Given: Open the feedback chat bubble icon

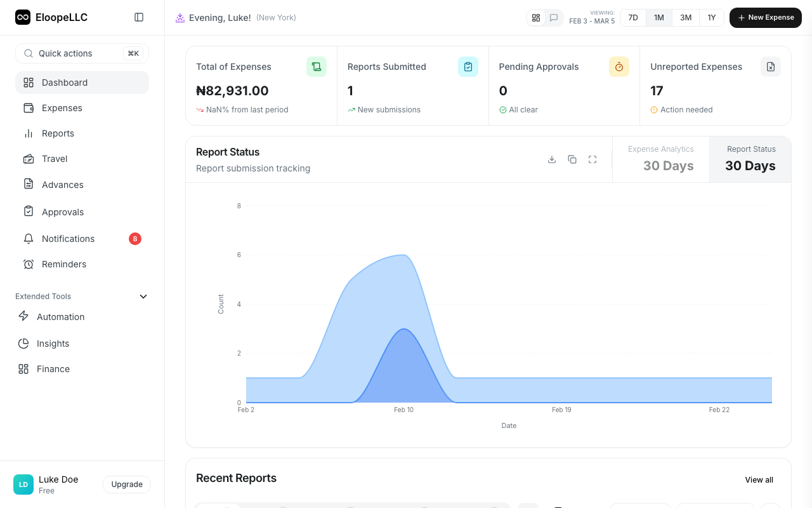Looking at the screenshot, I should click(554, 18).
